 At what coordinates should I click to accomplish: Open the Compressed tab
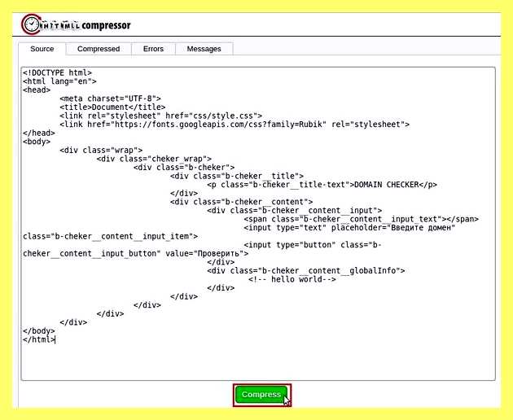(x=99, y=49)
